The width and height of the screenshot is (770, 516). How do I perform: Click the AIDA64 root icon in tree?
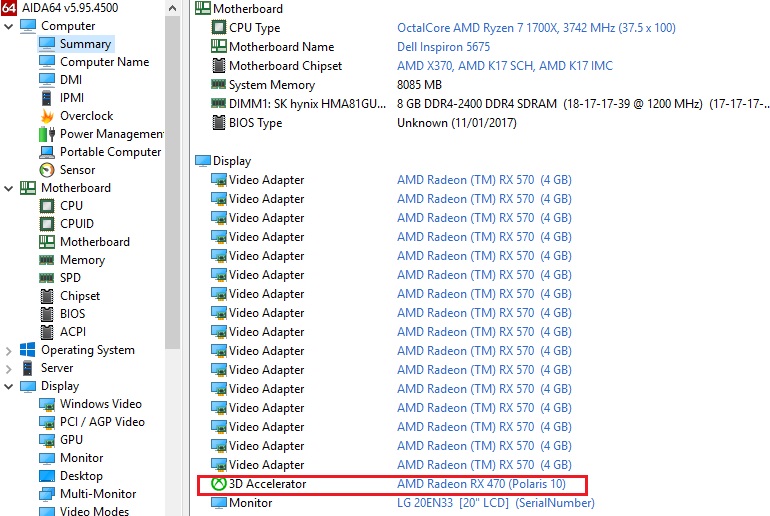(8, 7)
